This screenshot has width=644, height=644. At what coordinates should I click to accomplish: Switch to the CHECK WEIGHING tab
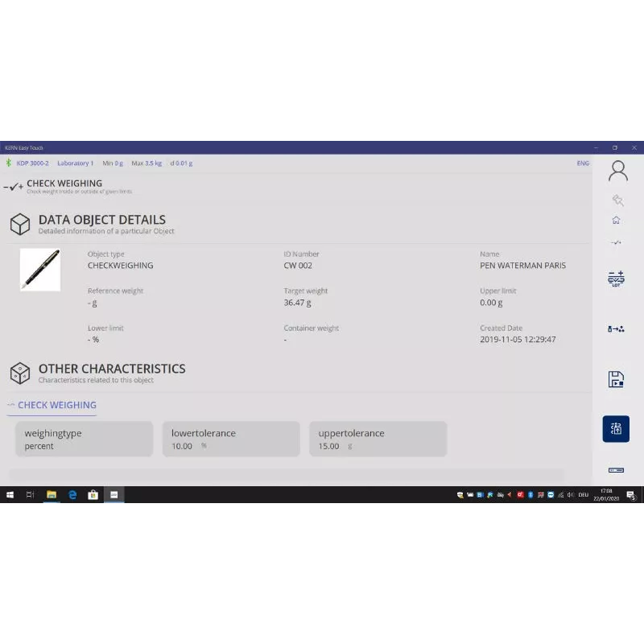(56, 405)
